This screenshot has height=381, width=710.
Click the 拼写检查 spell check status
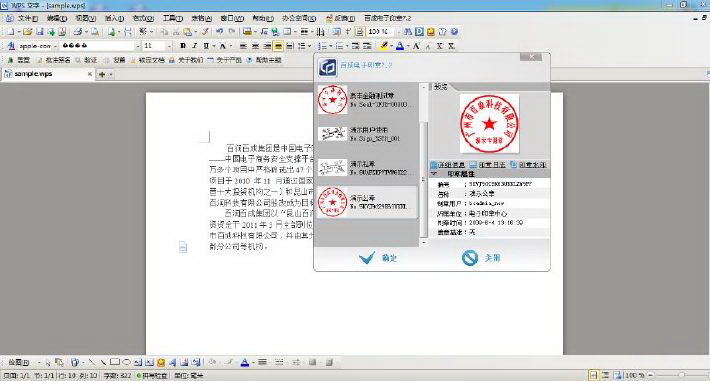(x=152, y=376)
